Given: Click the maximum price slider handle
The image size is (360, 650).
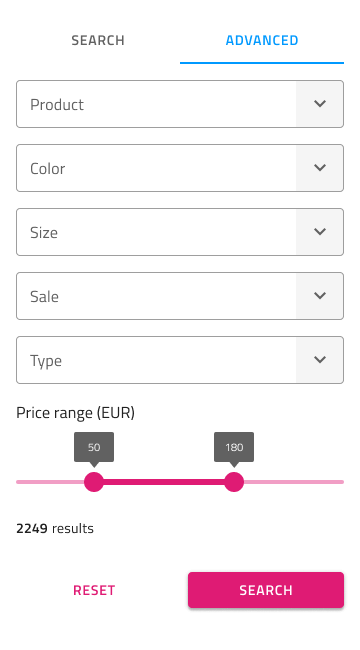Looking at the screenshot, I should [234, 482].
